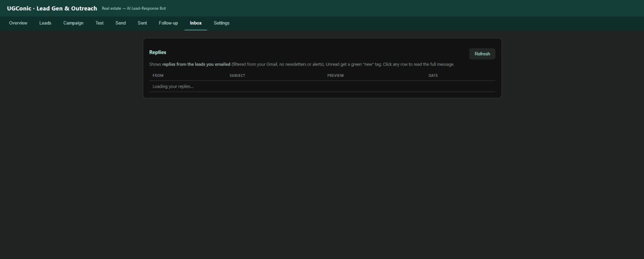
Task: Click the Refresh button
Action: click(x=482, y=54)
